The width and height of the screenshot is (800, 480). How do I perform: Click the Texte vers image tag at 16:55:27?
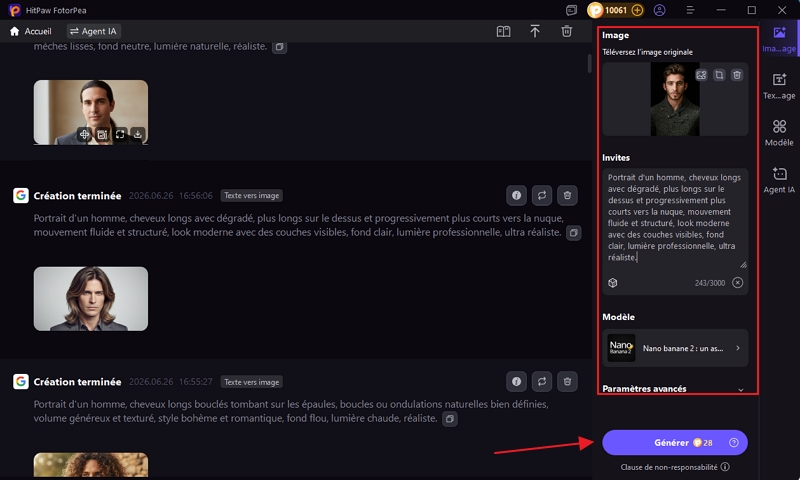click(252, 382)
